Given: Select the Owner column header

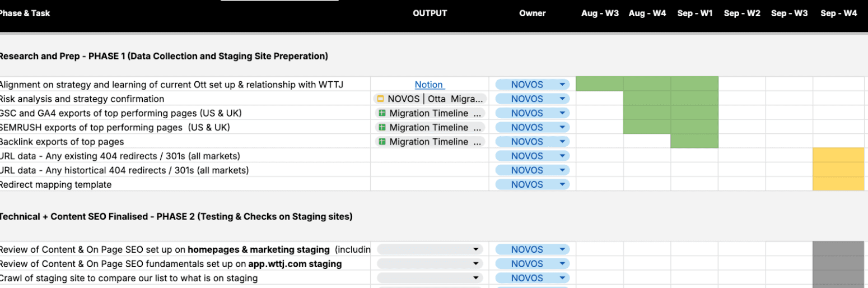Looking at the screenshot, I should tap(532, 13).
